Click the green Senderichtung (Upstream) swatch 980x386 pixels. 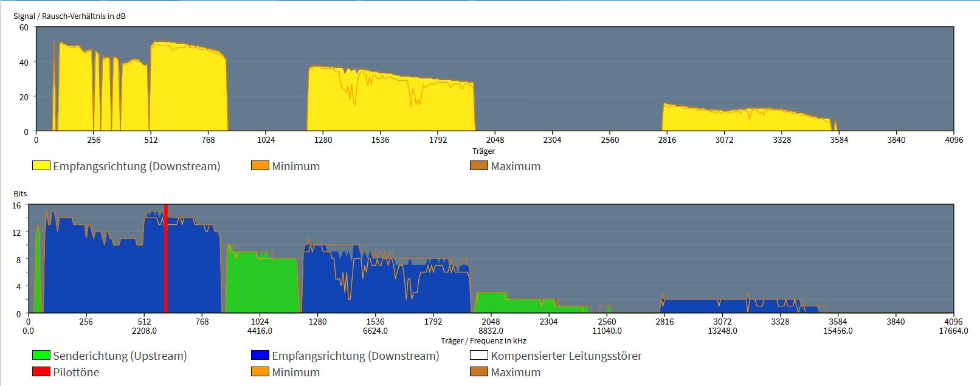(41, 355)
